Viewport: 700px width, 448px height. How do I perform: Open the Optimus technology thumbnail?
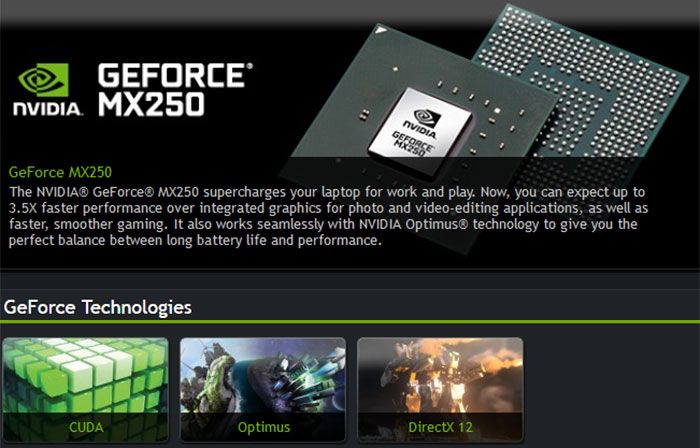[x=262, y=390]
